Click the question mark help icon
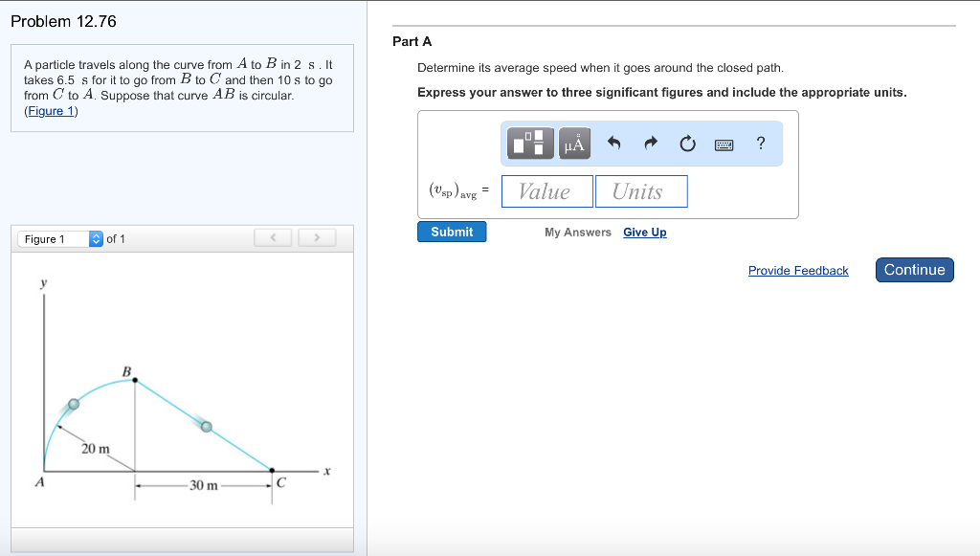This screenshot has width=980, height=556. click(x=759, y=144)
